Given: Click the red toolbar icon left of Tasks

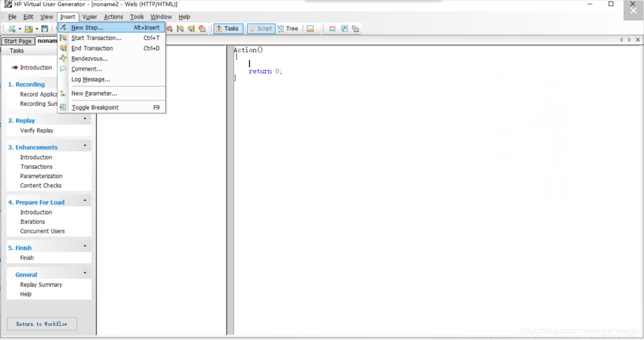Looking at the screenshot, I should coord(202,28).
